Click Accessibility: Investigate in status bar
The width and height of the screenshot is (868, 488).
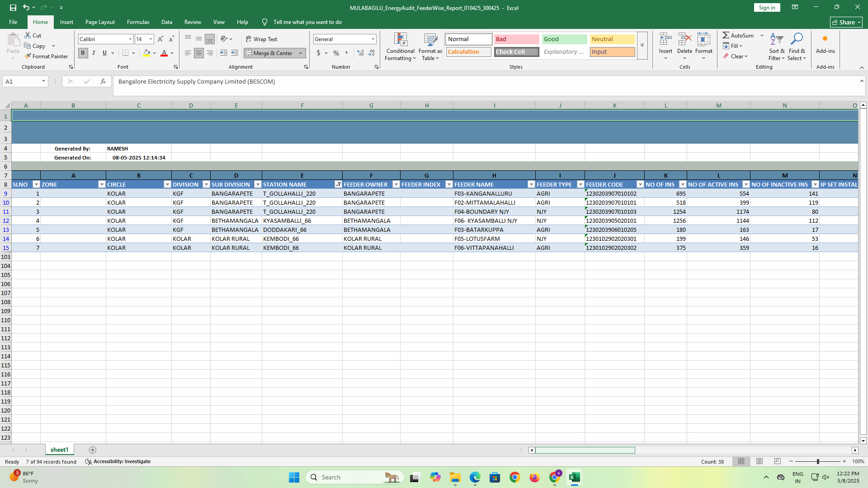(x=118, y=461)
